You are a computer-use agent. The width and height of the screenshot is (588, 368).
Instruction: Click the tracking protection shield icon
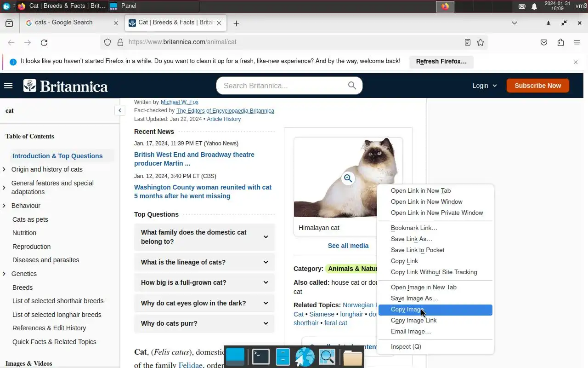pyautogui.click(x=107, y=42)
